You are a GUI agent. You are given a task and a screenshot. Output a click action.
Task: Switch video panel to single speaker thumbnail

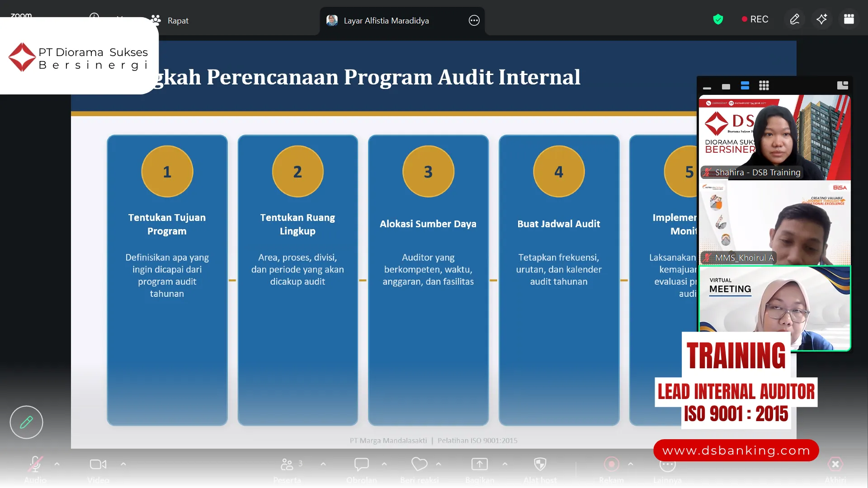(726, 86)
